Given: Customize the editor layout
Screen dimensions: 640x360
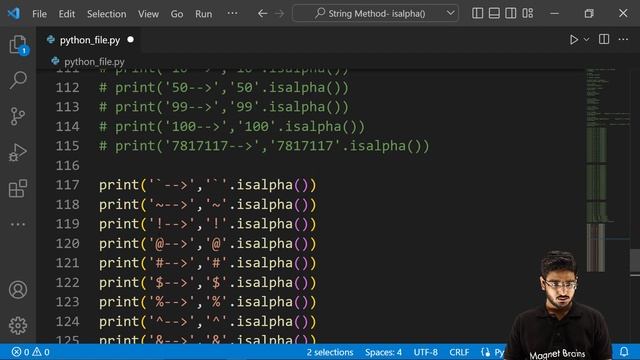Looking at the screenshot, I should click(x=528, y=13).
